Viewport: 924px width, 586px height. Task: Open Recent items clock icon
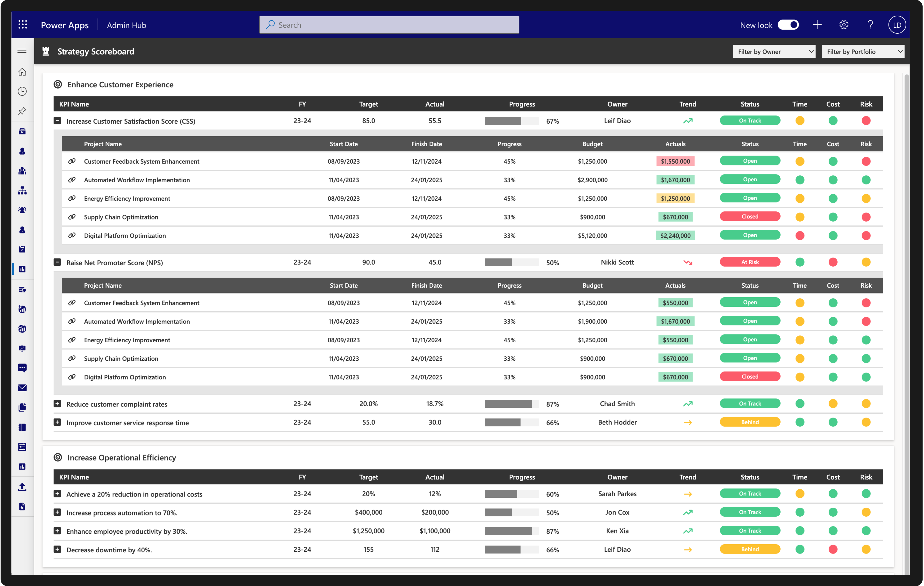[x=22, y=91]
